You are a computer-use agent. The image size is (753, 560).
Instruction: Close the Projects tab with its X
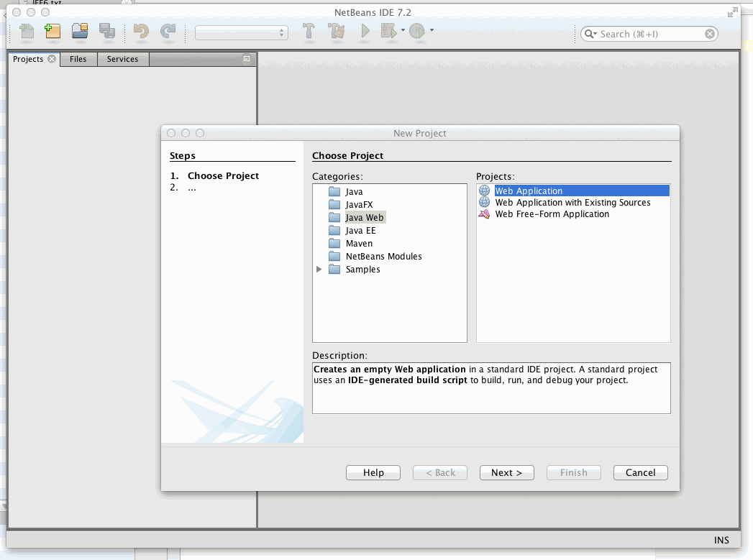tap(52, 59)
